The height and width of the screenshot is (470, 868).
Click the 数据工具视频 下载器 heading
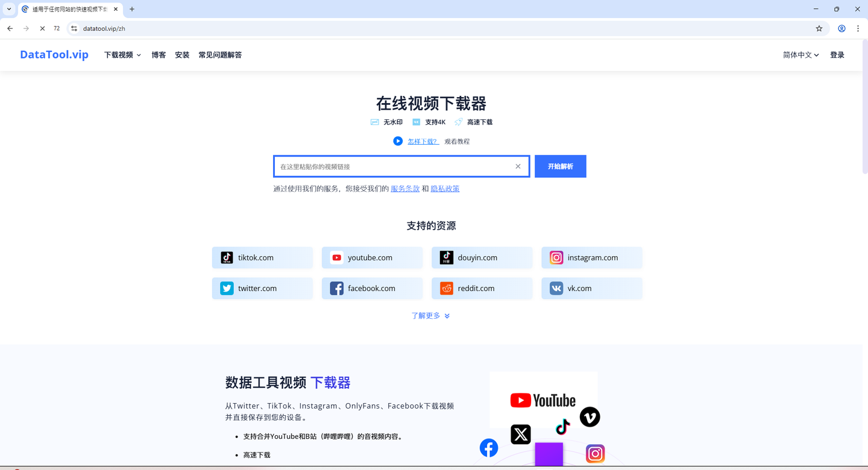288,383
